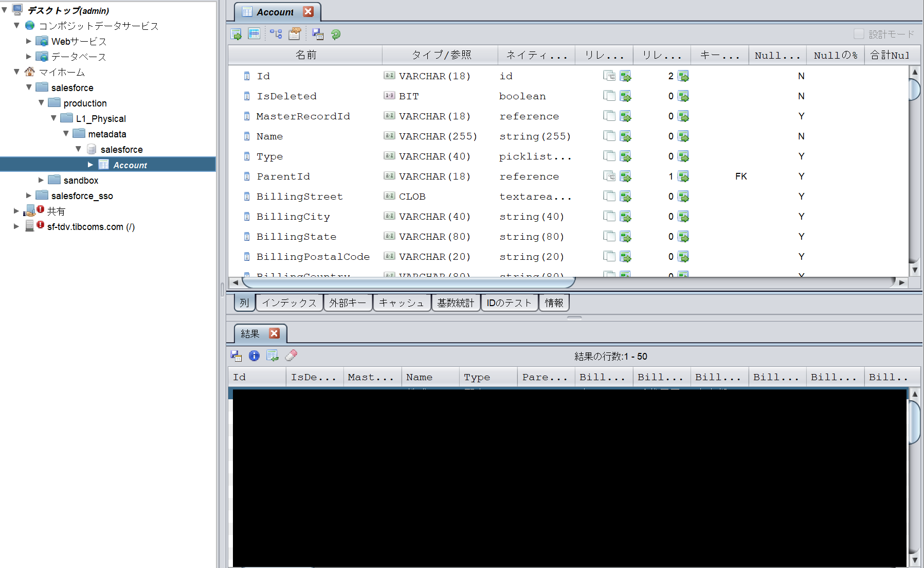Click the icon beside 0 in Name row

click(683, 136)
